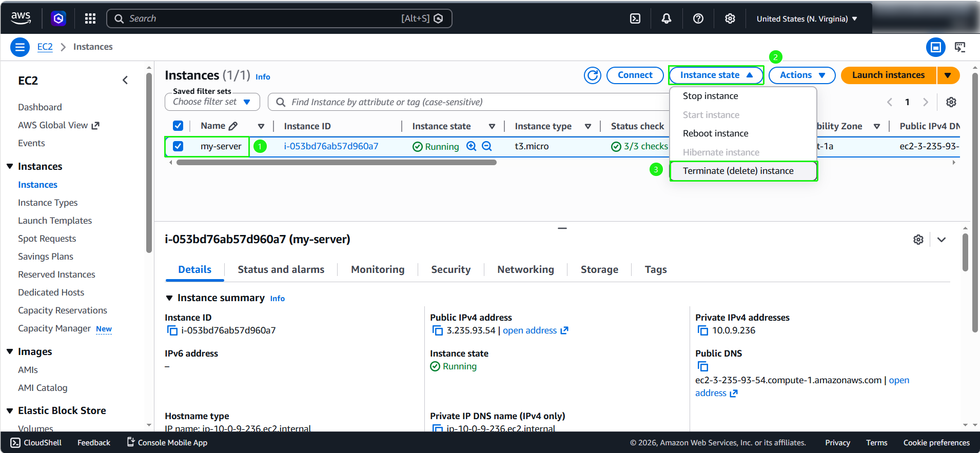Open AMI Catalog in sidebar
Image resolution: width=980 pixels, height=453 pixels.
click(43, 388)
